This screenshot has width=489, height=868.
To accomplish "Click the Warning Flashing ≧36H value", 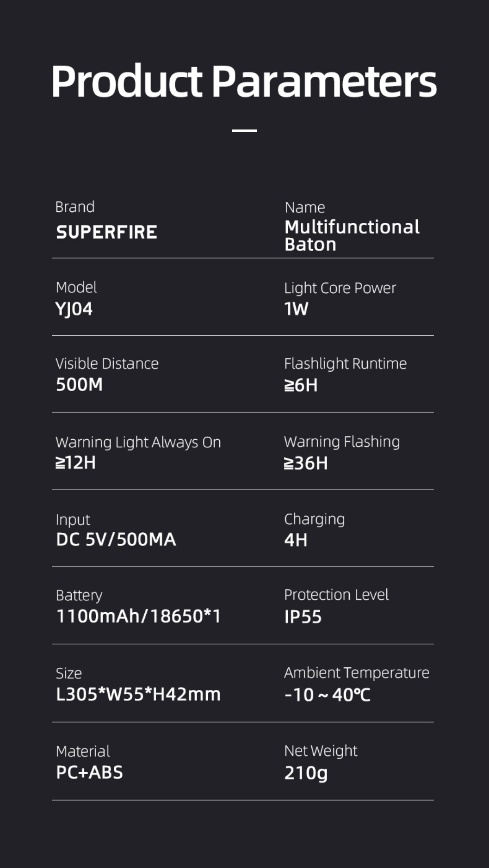I will (306, 463).
